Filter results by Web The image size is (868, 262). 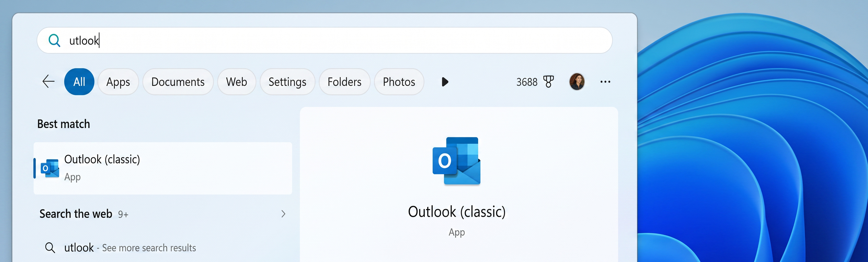236,82
